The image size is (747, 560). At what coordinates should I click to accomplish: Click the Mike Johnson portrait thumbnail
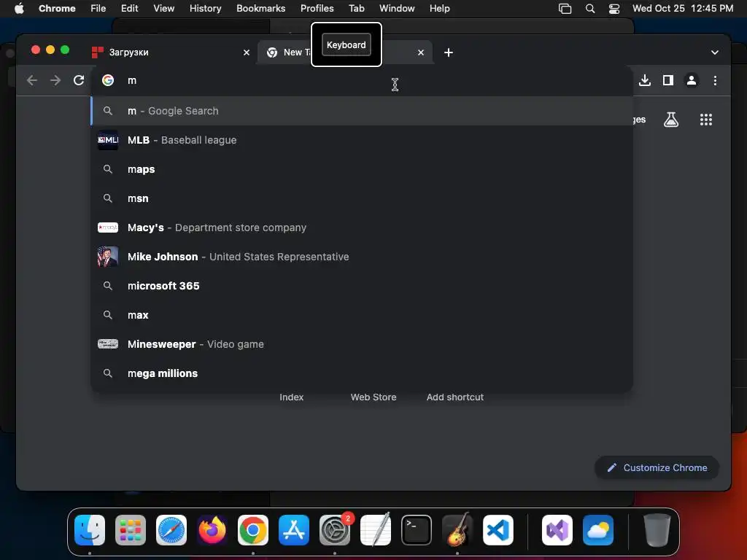[108, 257]
